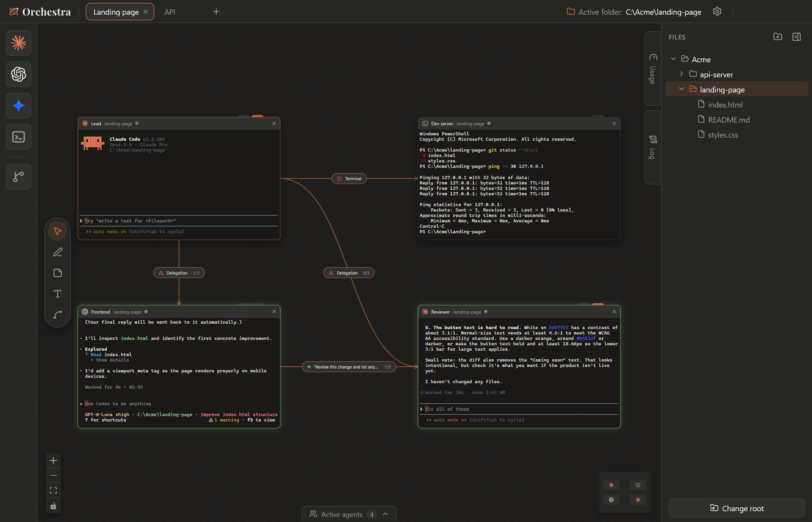Viewport: 812px width, 522px height.
Task: Select the pencil draw tool
Action: click(x=58, y=252)
